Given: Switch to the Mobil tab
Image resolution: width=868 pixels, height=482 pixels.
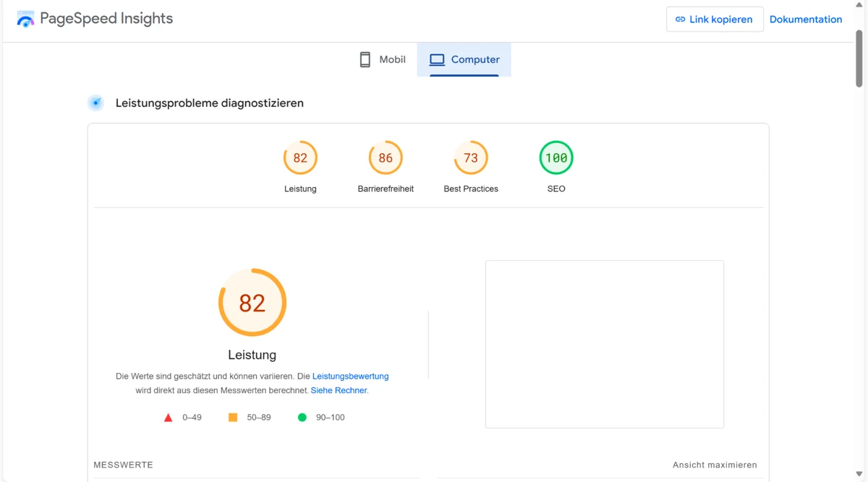Looking at the screenshot, I should click(x=383, y=59).
